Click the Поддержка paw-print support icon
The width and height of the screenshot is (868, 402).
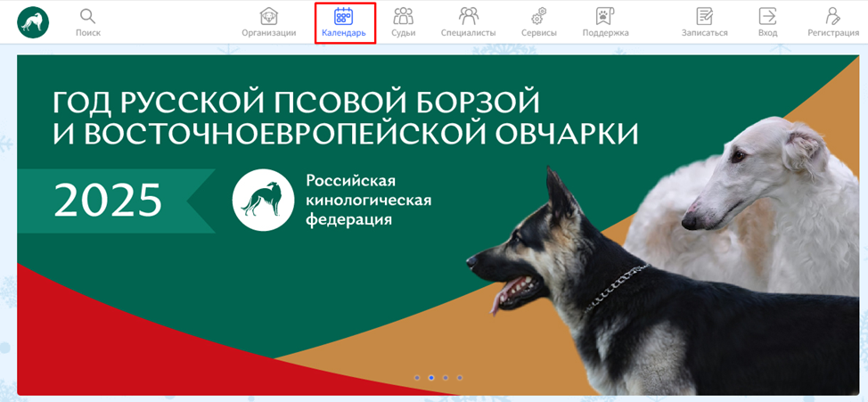(x=605, y=17)
